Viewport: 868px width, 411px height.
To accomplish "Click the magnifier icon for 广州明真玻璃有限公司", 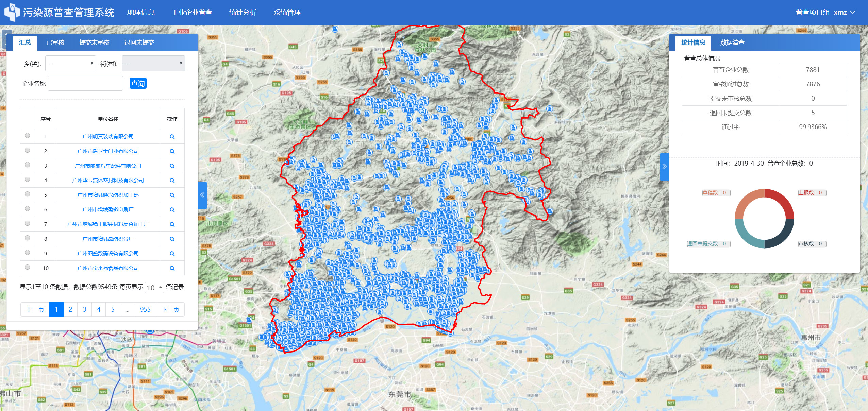I will (172, 137).
